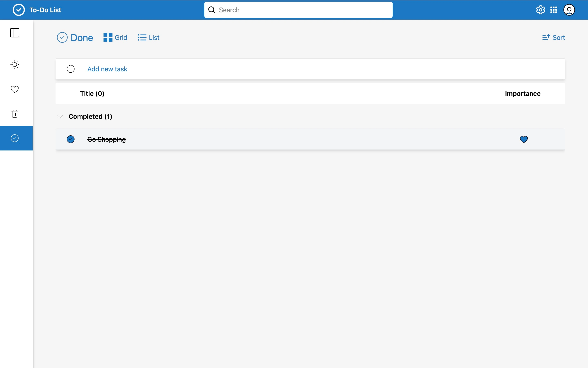
Task: Open the Go Shopping task text
Action: (x=107, y=139)
